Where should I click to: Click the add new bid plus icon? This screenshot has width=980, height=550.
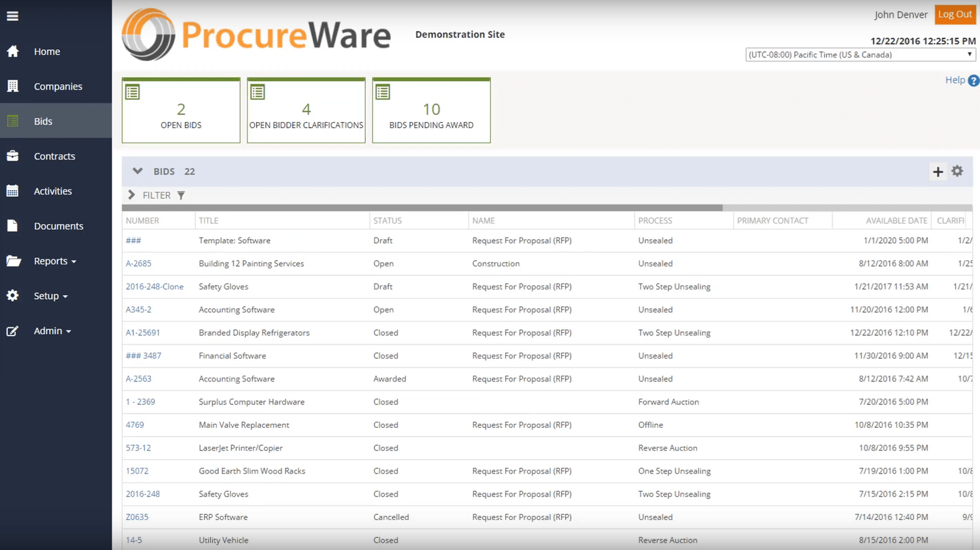pos(938,171)
